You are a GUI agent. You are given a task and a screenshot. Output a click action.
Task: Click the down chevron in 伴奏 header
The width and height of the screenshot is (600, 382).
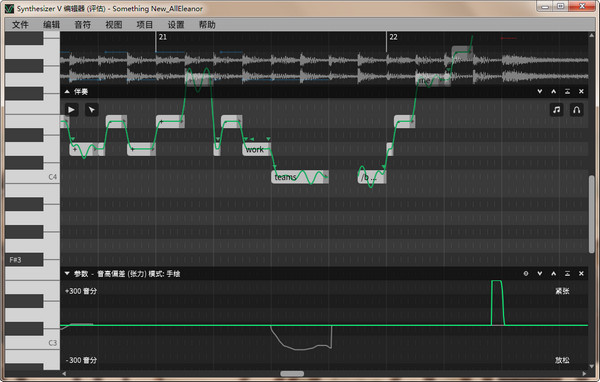[x=540, y=91]
